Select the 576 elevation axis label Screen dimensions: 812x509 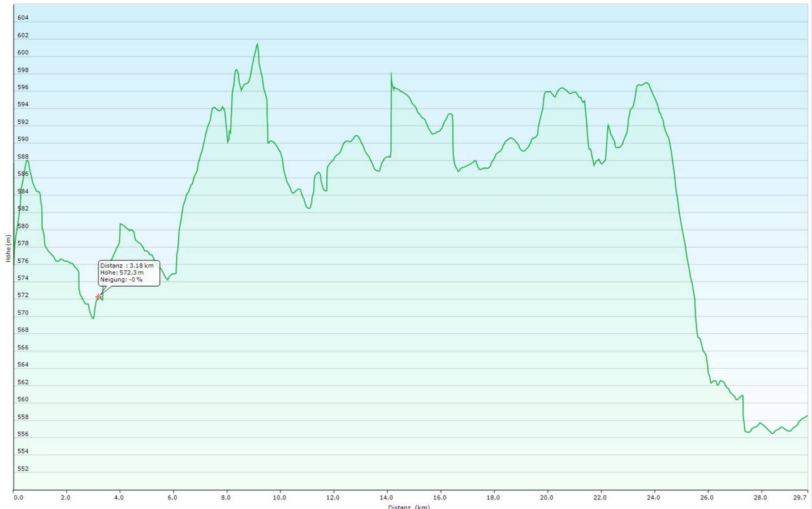23,261
